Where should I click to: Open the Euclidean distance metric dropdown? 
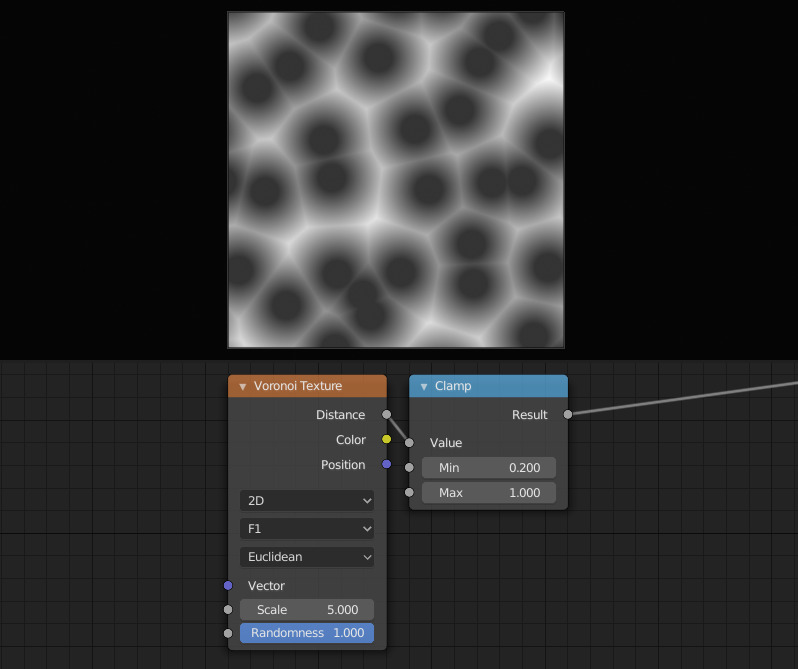(x=307, y=557)
